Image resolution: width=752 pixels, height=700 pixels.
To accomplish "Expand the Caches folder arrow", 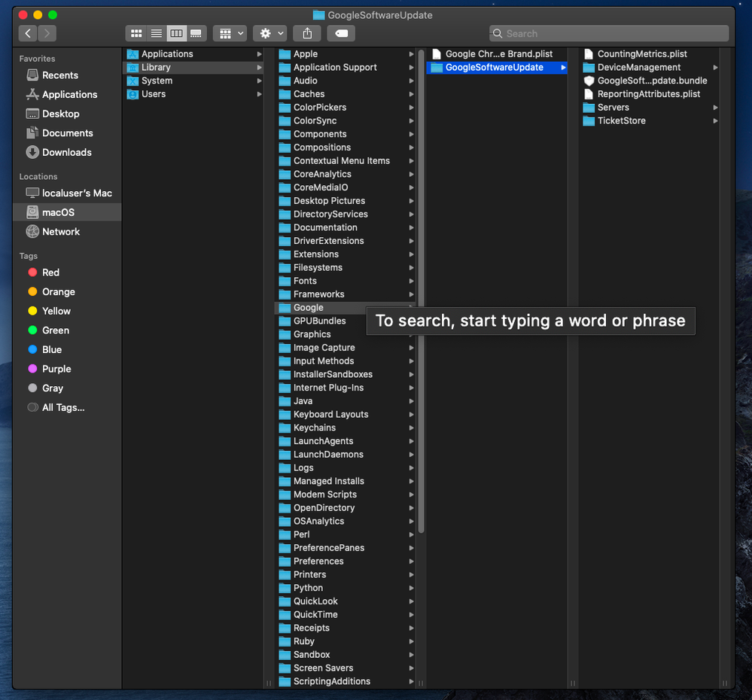I will (412, 94).
